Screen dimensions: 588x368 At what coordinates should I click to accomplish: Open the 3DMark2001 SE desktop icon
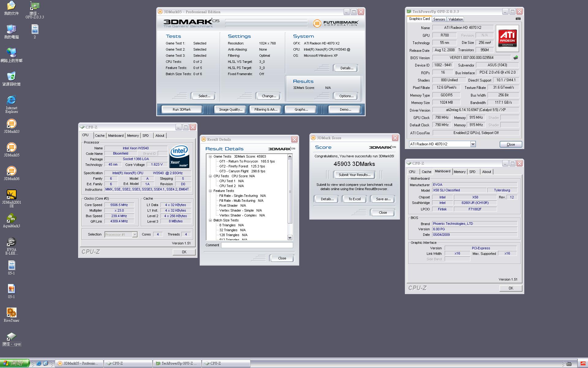tap(11, 198)
